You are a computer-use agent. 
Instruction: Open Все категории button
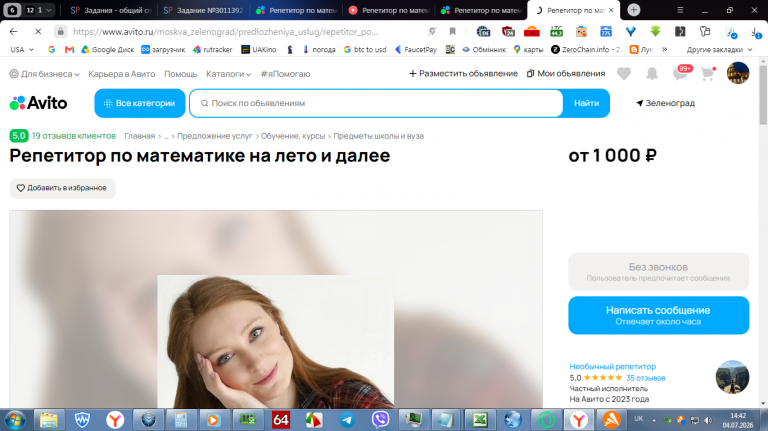point(140,103)
